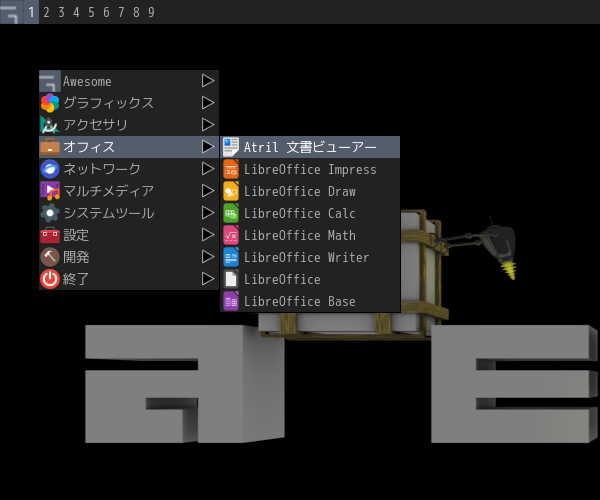The image size is (600, 500).
Task: Click the 開発 hammer icon
Action: point(50,257)
